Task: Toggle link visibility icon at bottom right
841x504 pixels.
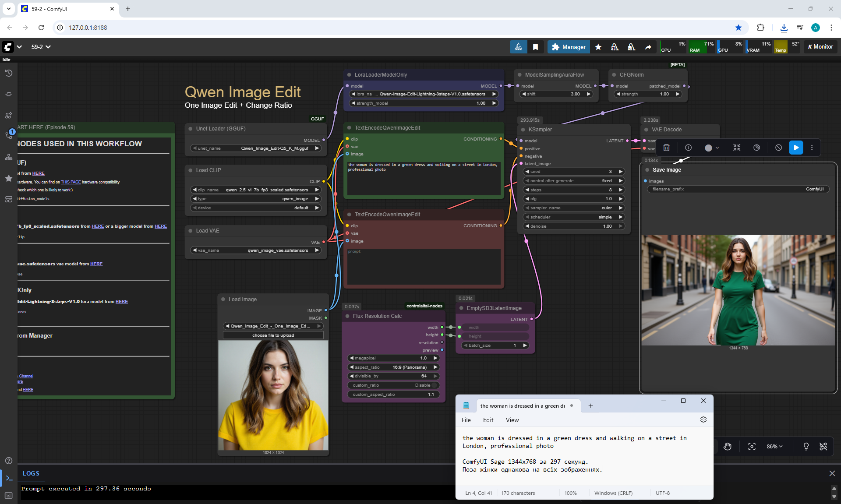Action: (823, 447)
